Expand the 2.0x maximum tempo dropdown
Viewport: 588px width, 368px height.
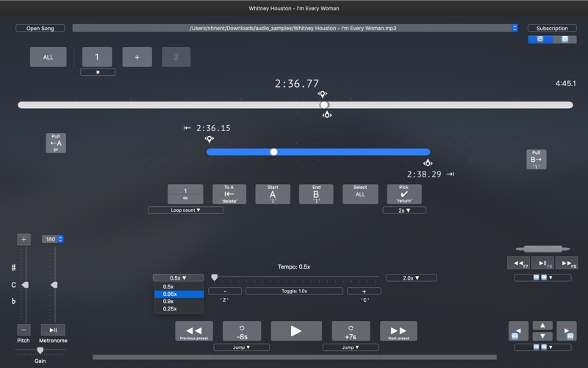[410, 278]
